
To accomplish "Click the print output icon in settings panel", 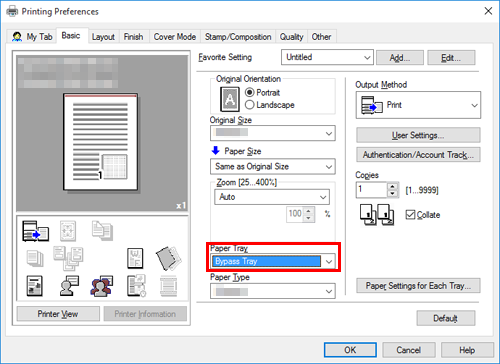I will 36,231.
